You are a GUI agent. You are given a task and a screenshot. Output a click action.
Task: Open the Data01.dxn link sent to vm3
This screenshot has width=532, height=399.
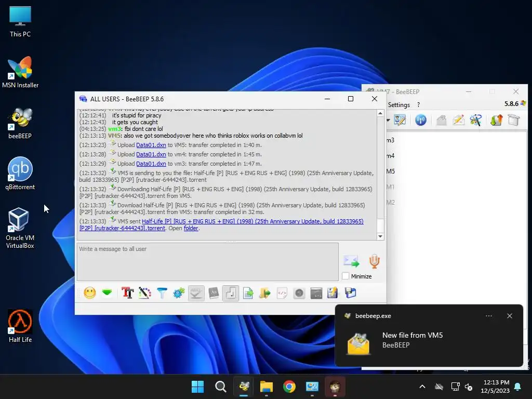(x=151, y=164)
